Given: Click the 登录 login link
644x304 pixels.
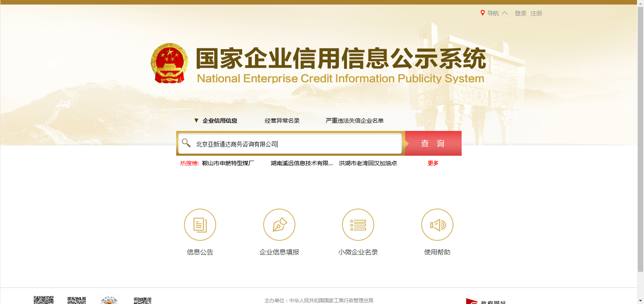Looking at the screenshot, I should point(521,13).
